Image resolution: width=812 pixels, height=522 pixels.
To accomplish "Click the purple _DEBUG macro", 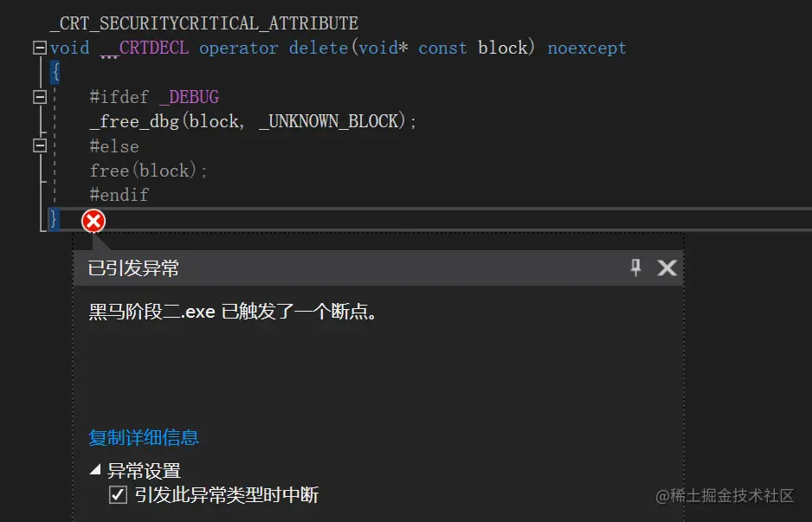I will click(x=189, y=97).
